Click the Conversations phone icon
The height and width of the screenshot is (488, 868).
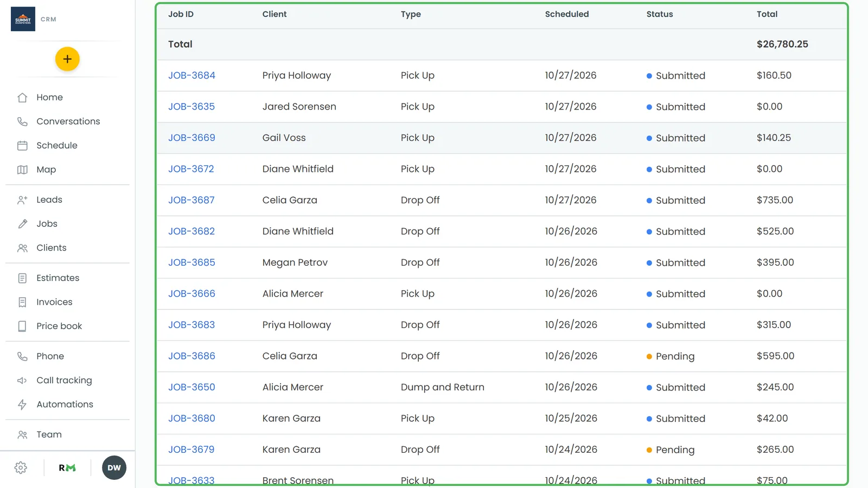point(22,121)
